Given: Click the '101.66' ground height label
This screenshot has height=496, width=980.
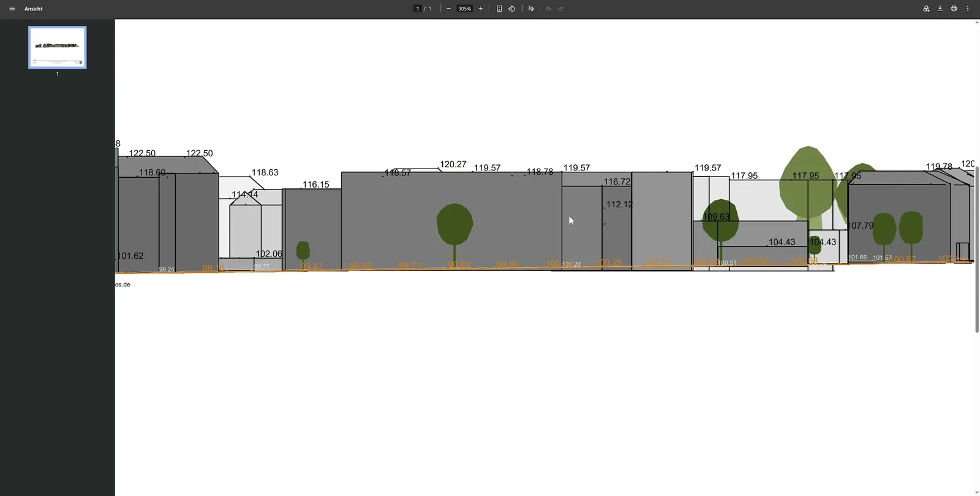Looking at the screenshot, I should click(858, 258).
